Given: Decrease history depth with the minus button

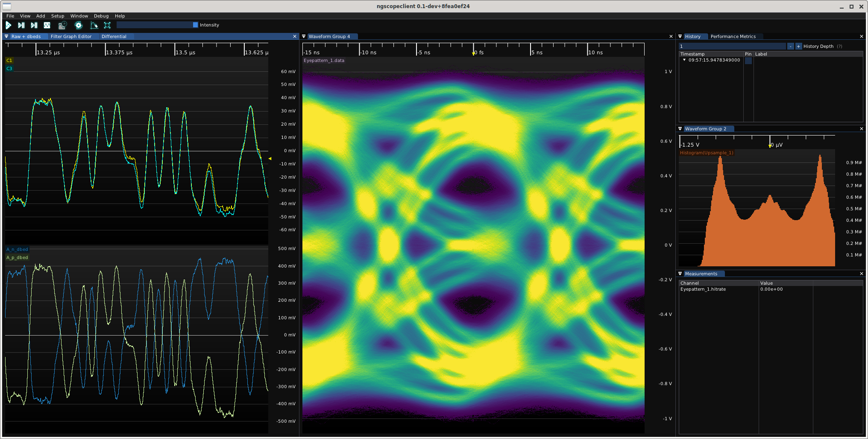Looking at the screenshot, I should [x=790, y=47].
